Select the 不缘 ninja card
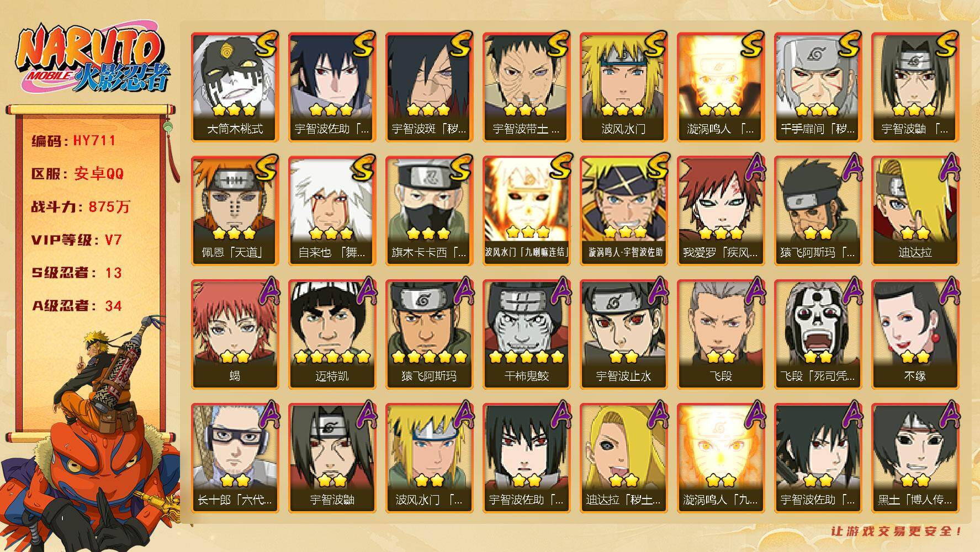 tap(915, 335)
